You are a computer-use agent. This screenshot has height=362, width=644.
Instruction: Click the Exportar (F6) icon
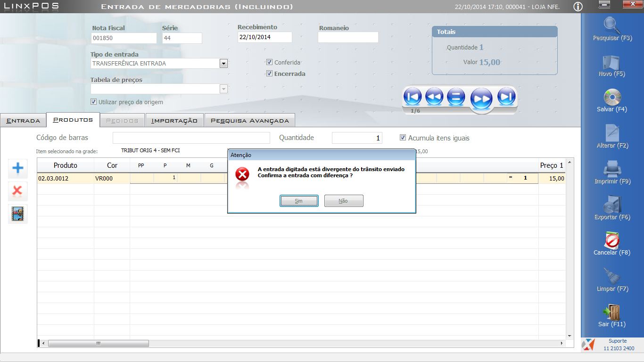(x=612, y=205)
